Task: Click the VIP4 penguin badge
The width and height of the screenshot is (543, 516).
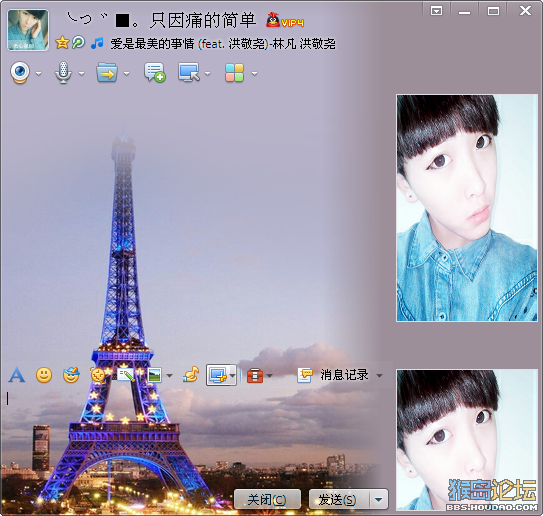Action: tap(285, 20)
